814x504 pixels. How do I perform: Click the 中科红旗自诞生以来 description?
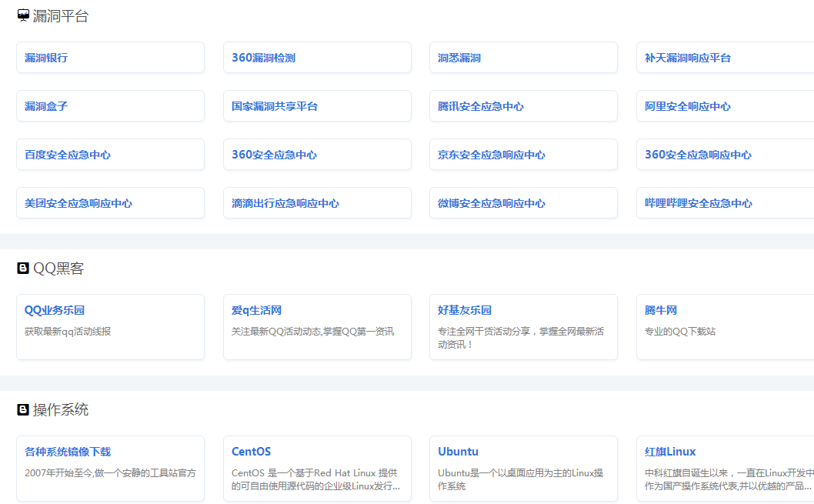pos(729,479)
